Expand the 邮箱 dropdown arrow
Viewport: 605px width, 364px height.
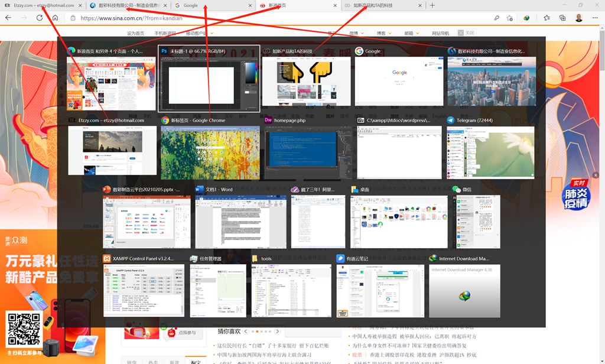(x=417, y=33)
